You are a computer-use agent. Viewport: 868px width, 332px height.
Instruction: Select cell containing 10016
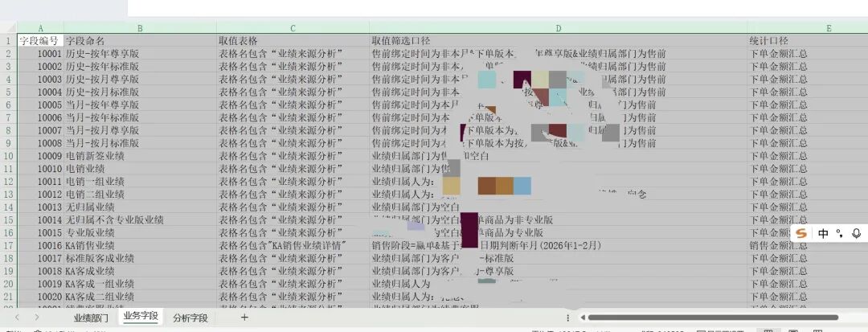tap(40, 245)
